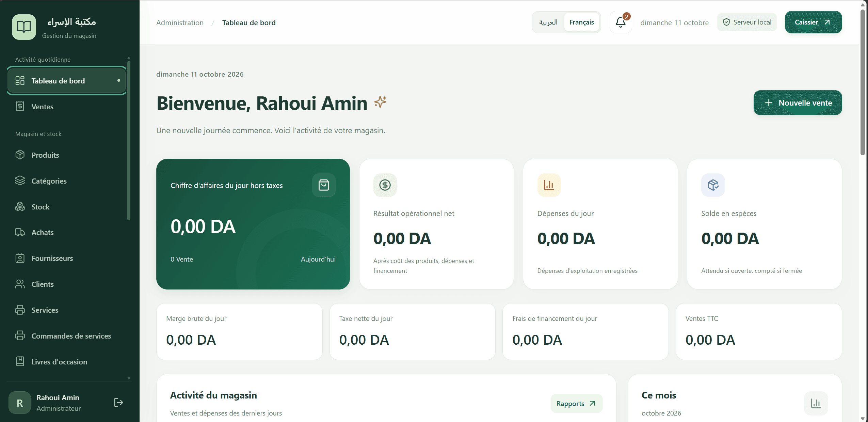Viewport: 868px width, 422px height.
Task: Open the notifications bell icon
Action: coord(621,22)
